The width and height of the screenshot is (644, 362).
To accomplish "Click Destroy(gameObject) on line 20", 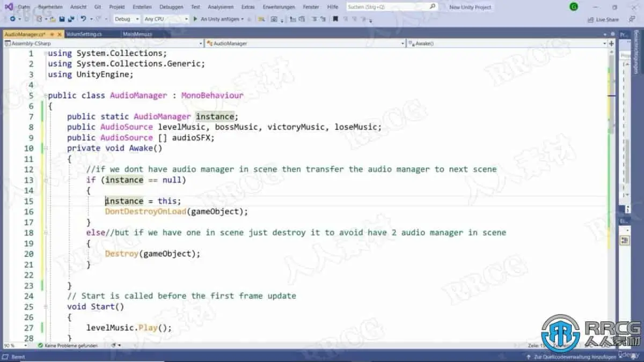I will pyautogui.click(x=152, y=254).
